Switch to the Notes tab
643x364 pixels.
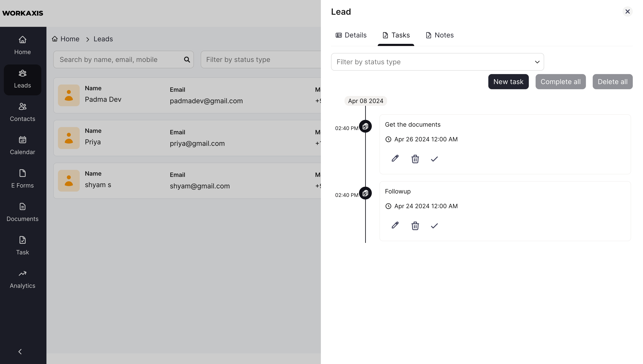click(440, 35)
